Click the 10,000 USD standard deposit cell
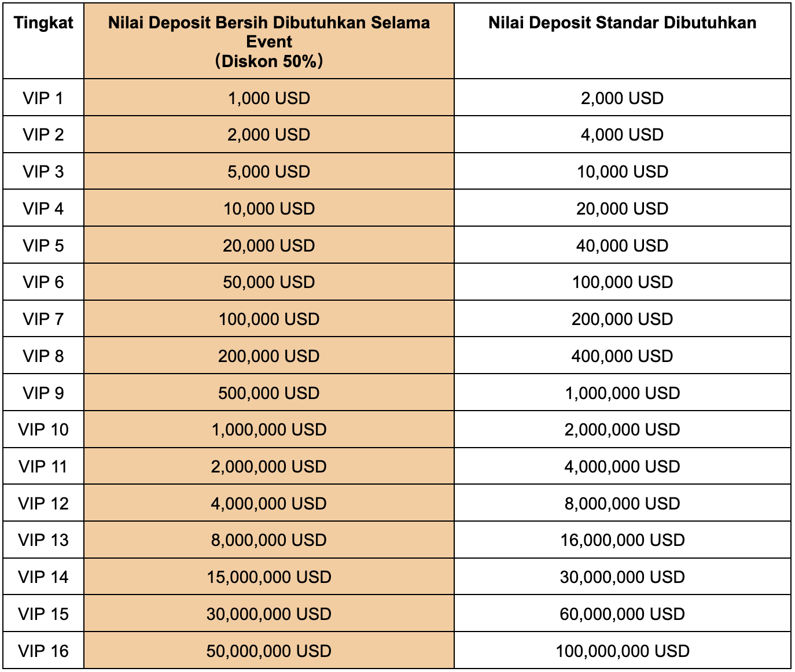 click(622, 172)
